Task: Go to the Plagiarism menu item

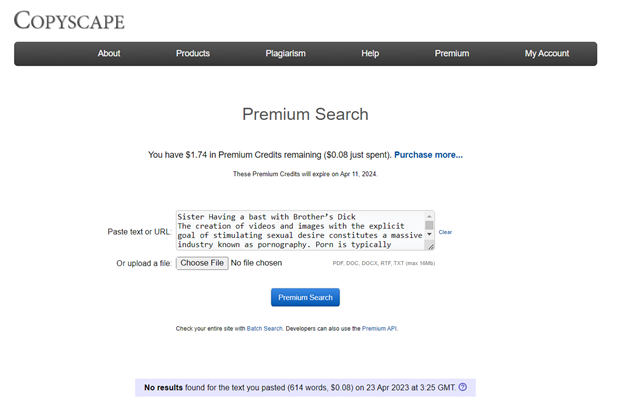Action: (285, 54)
